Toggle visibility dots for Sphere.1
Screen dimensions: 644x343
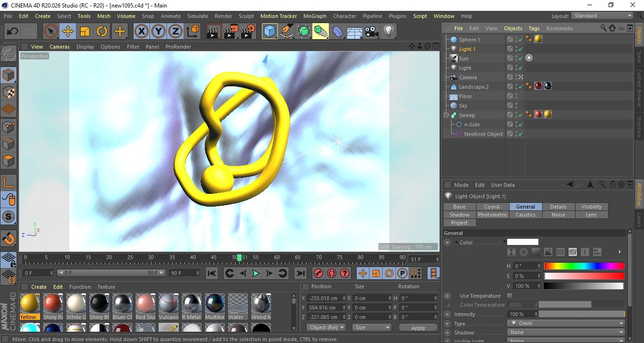516,40
